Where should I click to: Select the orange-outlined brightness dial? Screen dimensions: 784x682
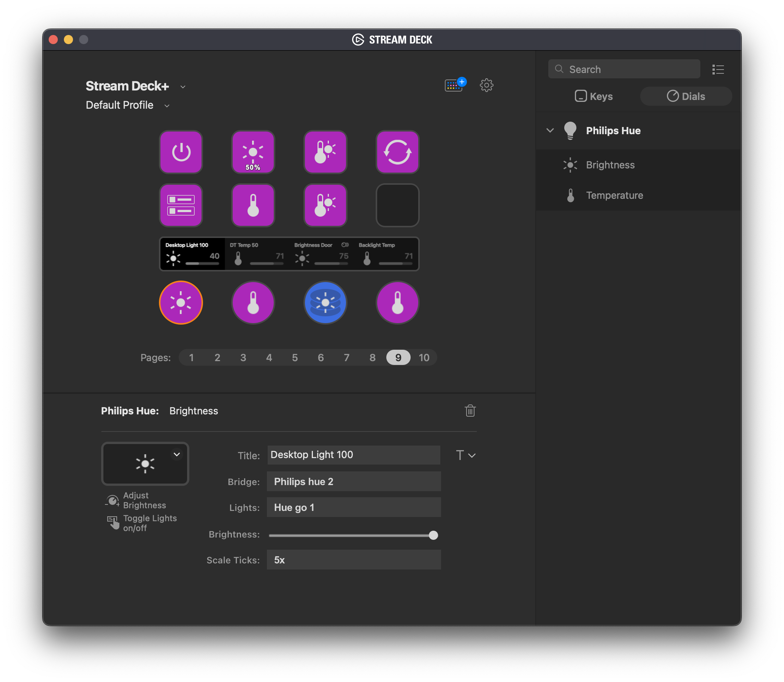pos(181,303)
